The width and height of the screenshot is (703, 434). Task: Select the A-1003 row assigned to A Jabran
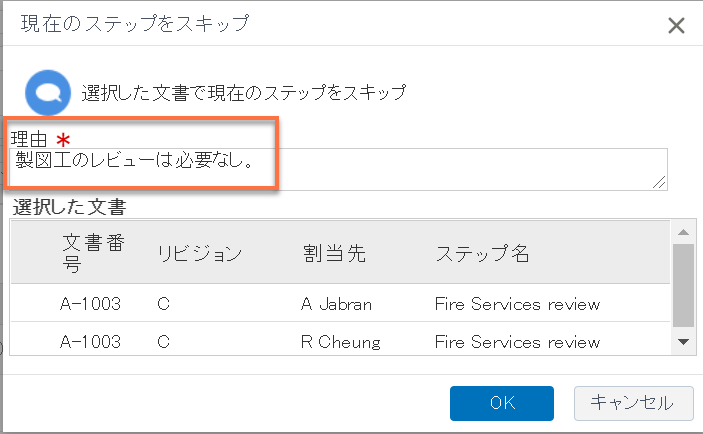tap(340, 304)
